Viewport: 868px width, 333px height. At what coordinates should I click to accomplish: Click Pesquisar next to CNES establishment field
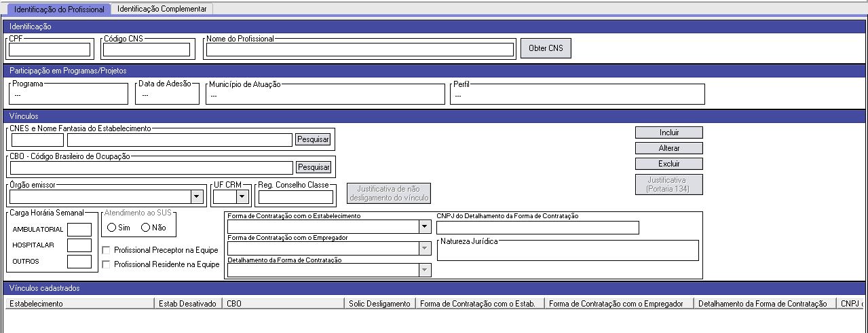[x=313, y=140]
